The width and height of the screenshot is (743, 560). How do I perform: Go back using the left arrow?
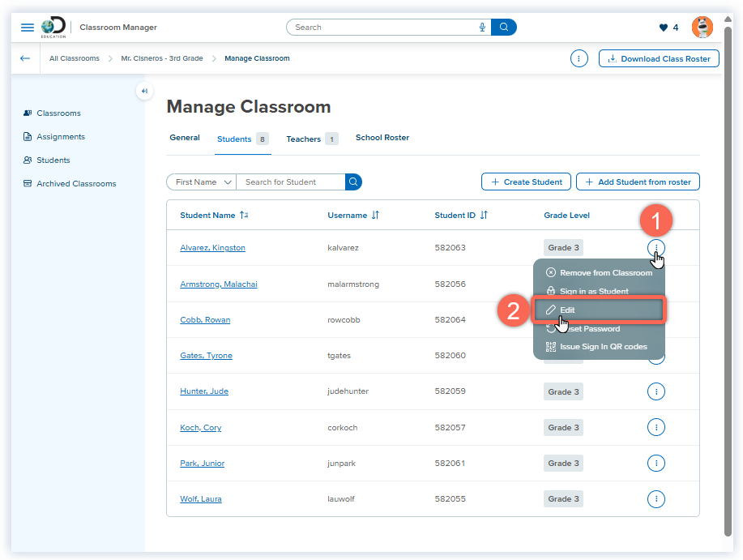24,58
